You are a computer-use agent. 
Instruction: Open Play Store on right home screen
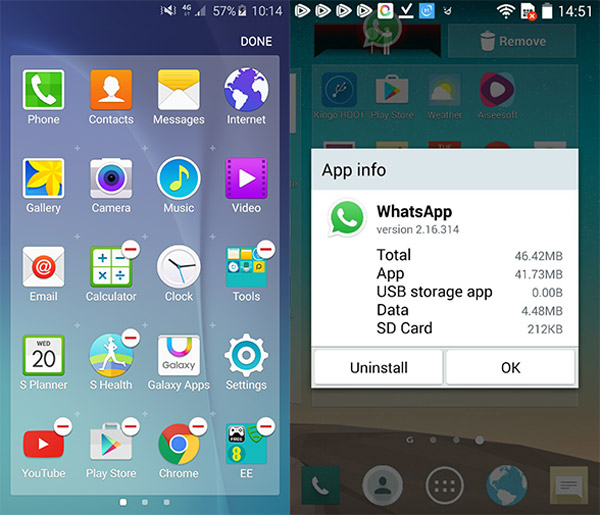tap(392, 90)
